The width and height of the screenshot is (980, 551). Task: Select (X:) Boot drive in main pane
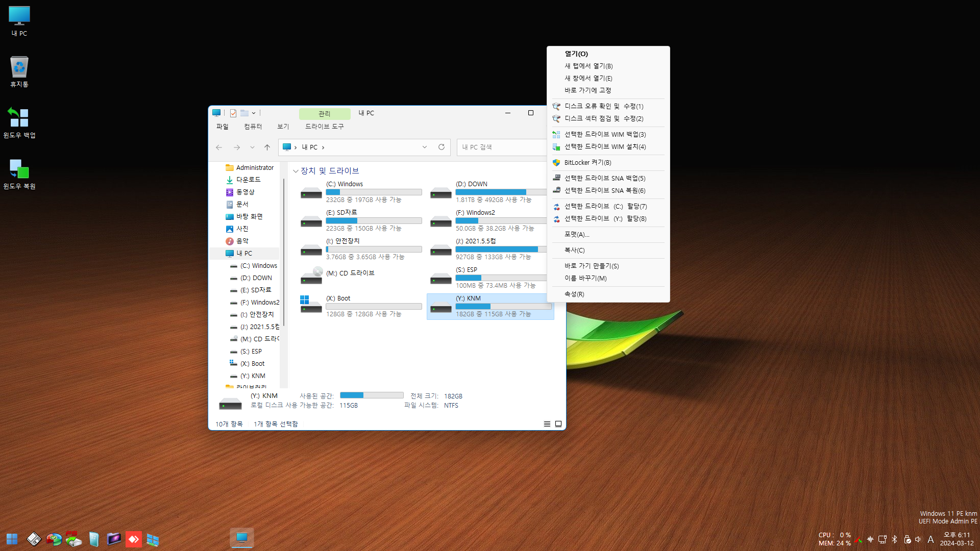[362, 306]
